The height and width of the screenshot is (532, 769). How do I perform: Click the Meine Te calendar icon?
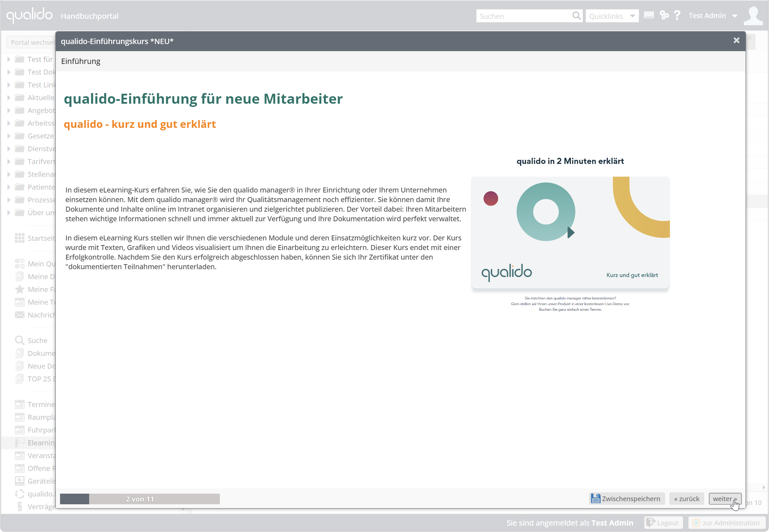(20, 302)
